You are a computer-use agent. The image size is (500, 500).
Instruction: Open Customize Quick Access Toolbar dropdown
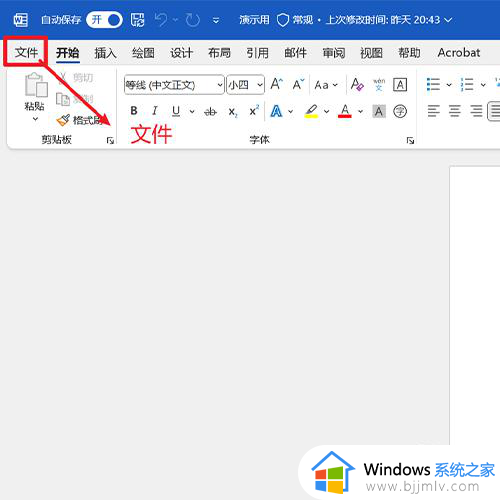pyautogui.click(x=216, y=21)
